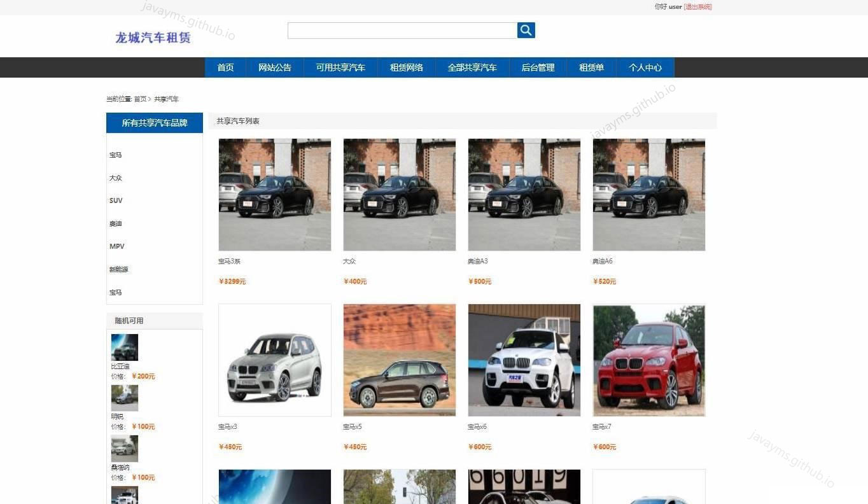Go to 个人中心 from the navigation
The height and width of the screenshot is (504, 868).
click(x=645, y=67)
